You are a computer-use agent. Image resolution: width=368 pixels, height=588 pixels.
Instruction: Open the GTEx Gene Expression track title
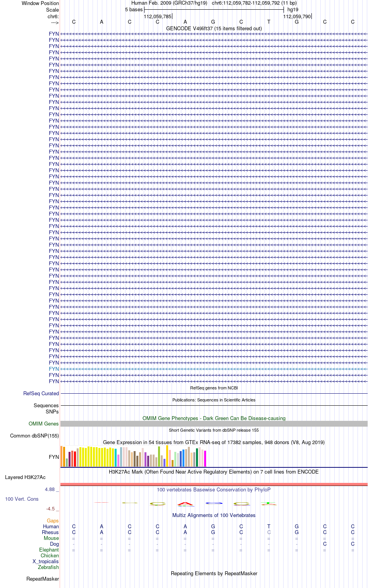214,442
